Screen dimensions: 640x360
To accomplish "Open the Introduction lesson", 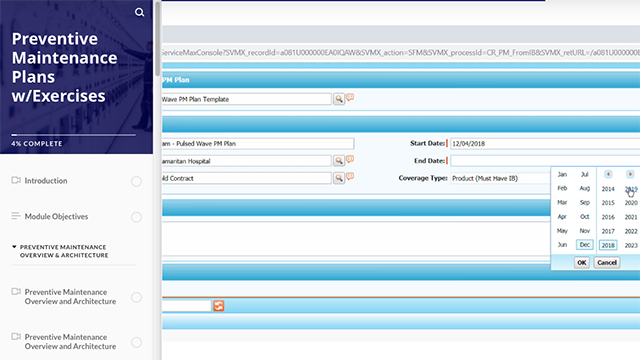I will pos(46,181).
